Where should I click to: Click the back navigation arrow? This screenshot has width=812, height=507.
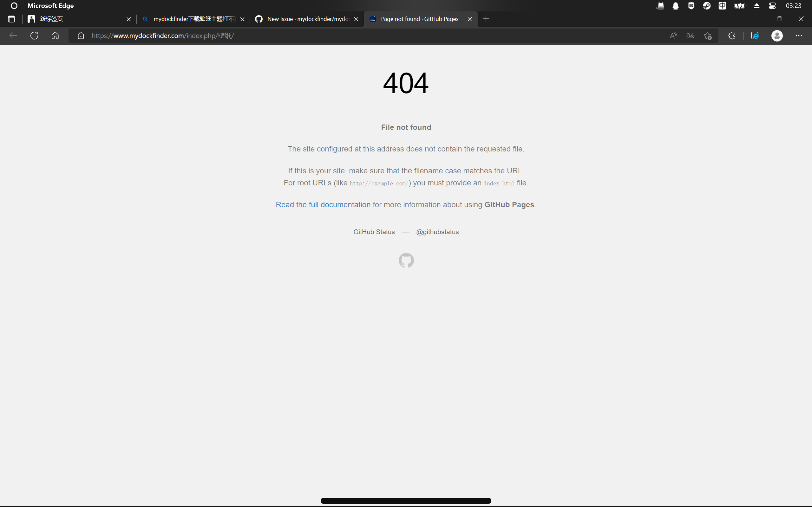coord(13,35)
